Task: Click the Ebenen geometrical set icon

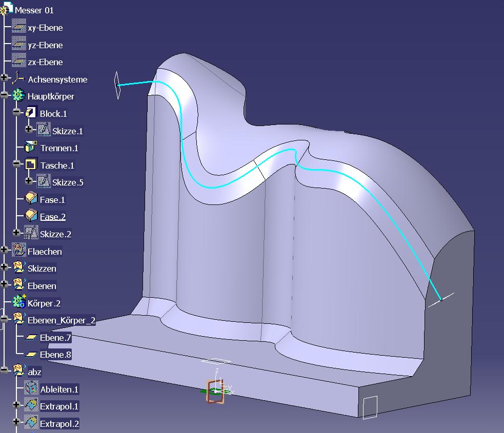Action: [18, 284]
